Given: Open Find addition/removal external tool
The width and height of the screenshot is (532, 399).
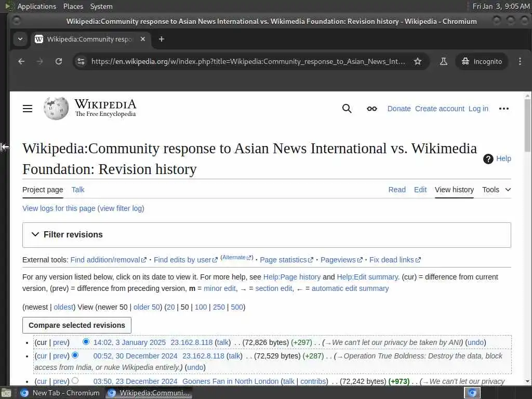Looking at the screenshot, I should (108, 260).
